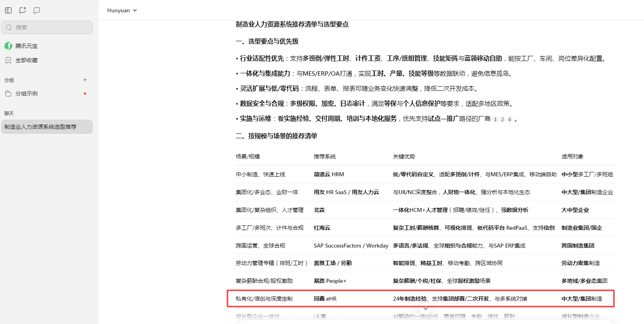Toggle the sidebar collapse icon
The image size is (644, 324).
8,10
